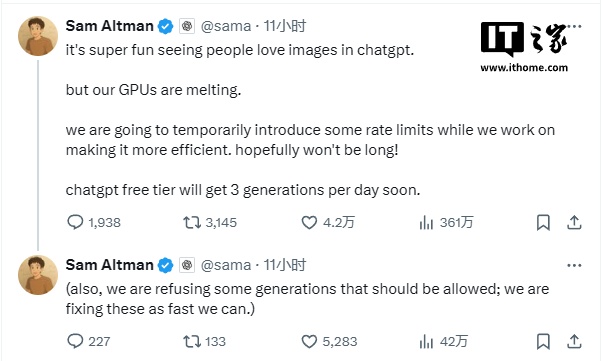Like the tweet with 5,283 likes
The image size is (602, 361).
pyautogui.click(x=309, y=341)
